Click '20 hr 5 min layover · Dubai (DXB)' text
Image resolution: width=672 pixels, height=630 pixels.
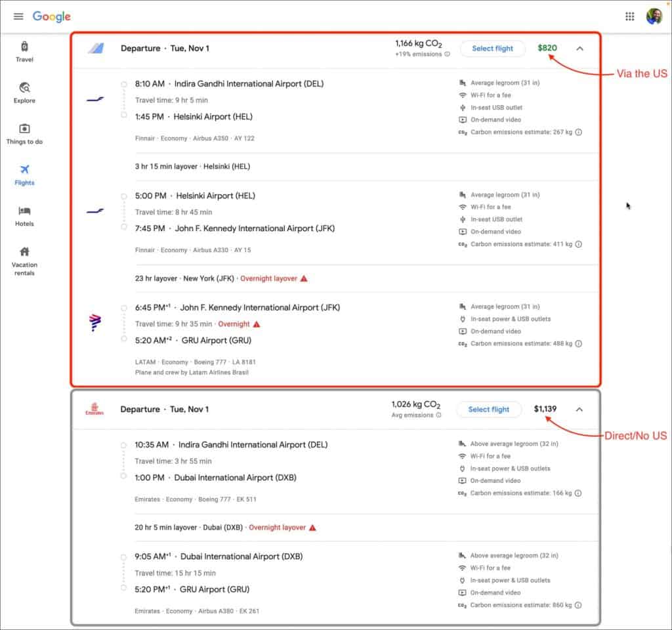tap(188, 528)
